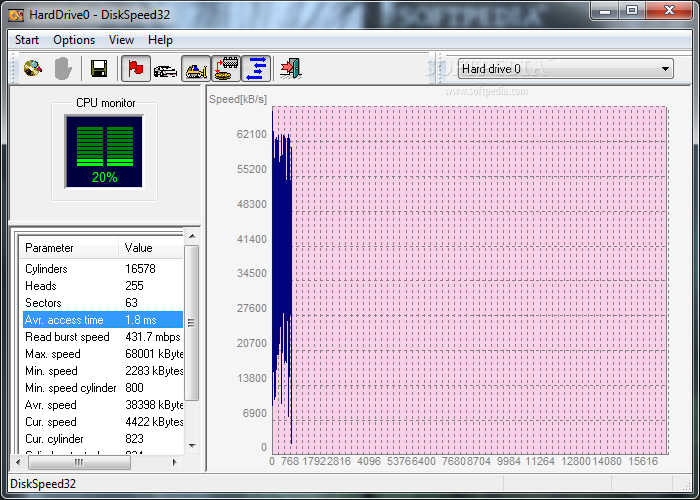Select the Heads parameter row
The width and height of the screenshot is (700, 500).
point(103,286)
